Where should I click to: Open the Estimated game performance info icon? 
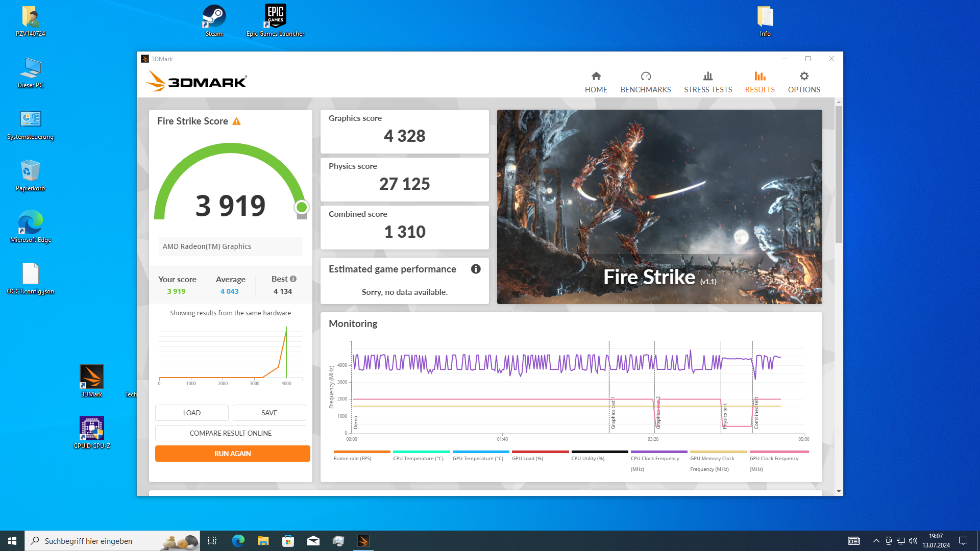(x=476, y=269)
